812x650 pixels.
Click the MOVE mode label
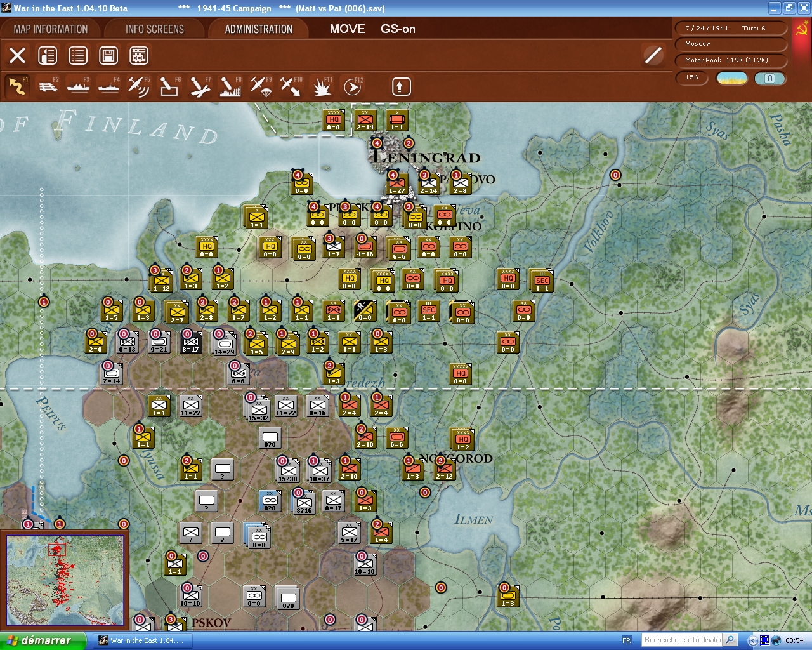coord(347,29)
